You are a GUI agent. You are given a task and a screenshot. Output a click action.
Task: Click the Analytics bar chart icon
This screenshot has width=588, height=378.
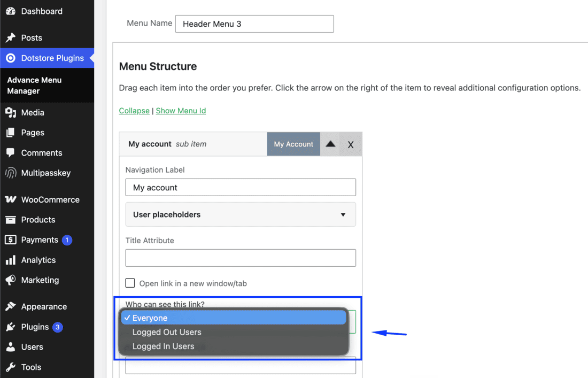click(x=11, y=260)
